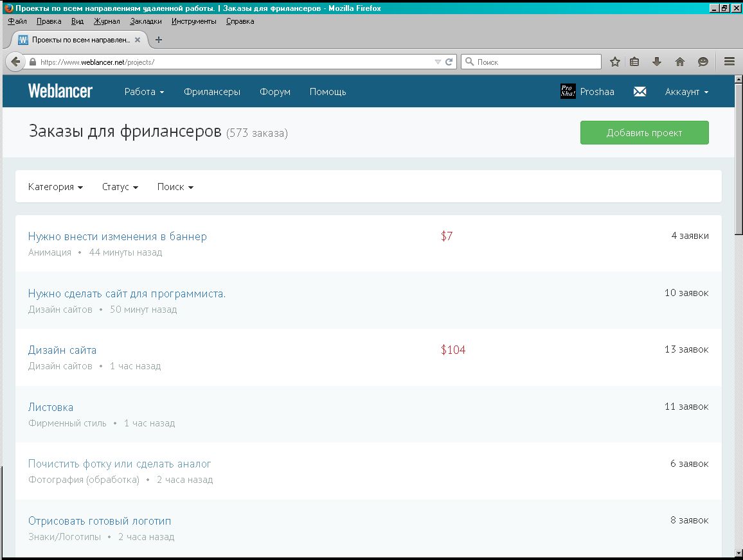
Task: Click the Знаки/Логотипы category label
Action: click(64, 537)
